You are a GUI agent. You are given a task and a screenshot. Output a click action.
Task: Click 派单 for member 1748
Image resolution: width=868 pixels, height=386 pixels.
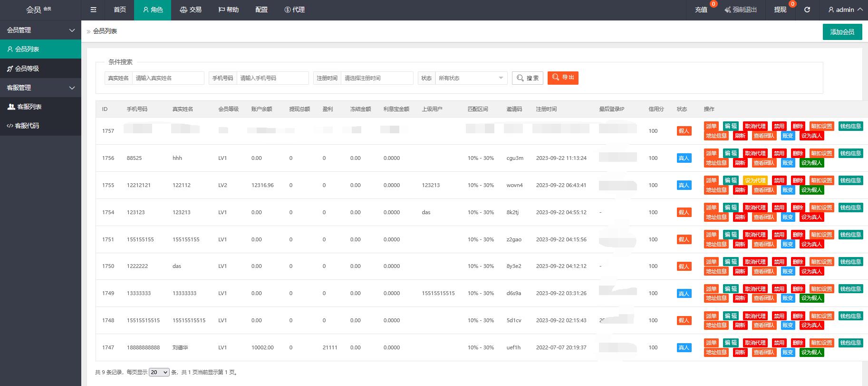coord(711,316)
